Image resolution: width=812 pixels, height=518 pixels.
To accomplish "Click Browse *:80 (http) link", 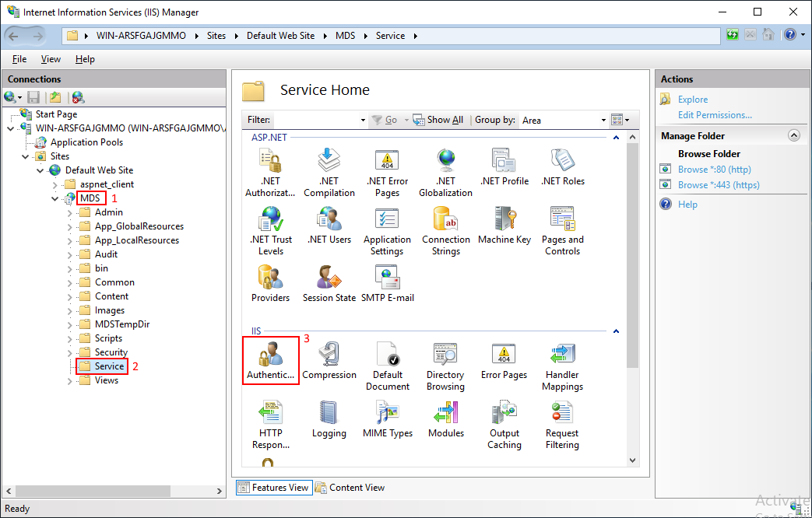I will pyautogui.click(x=714, y=170).
